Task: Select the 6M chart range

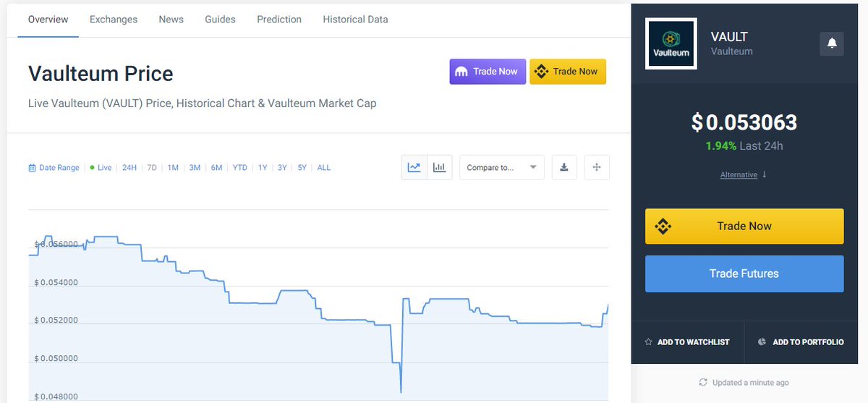Action: pos(217,168)
